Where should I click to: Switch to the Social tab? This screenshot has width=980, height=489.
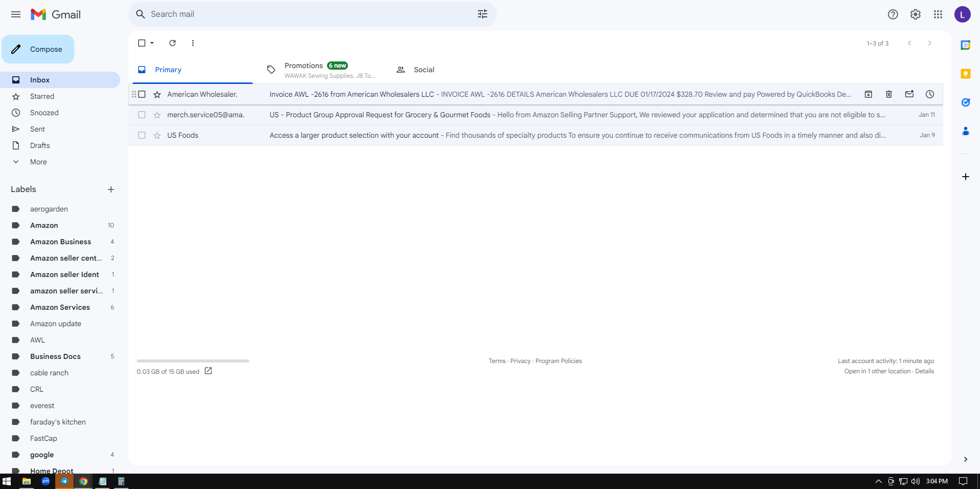coord(450,70)
